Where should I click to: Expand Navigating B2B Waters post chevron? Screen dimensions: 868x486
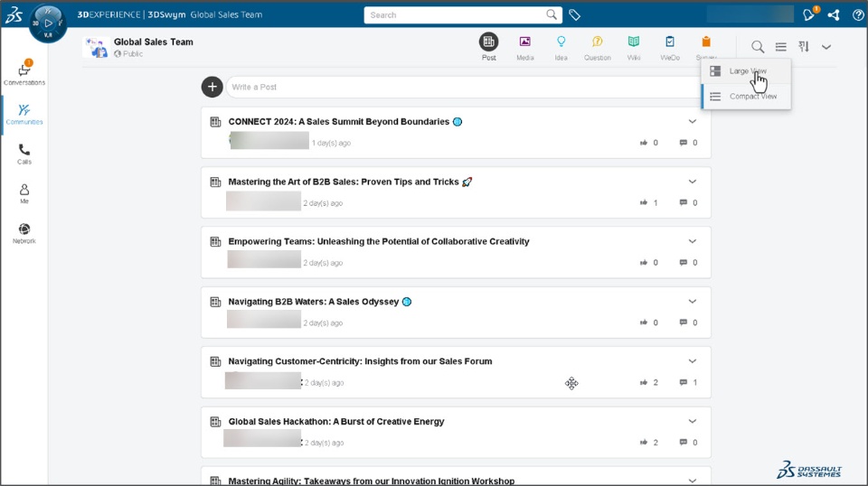coord(693,302)
